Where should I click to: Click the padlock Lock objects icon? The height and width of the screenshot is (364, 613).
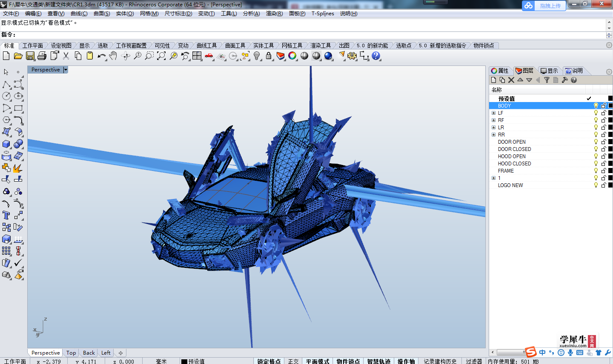269,56
